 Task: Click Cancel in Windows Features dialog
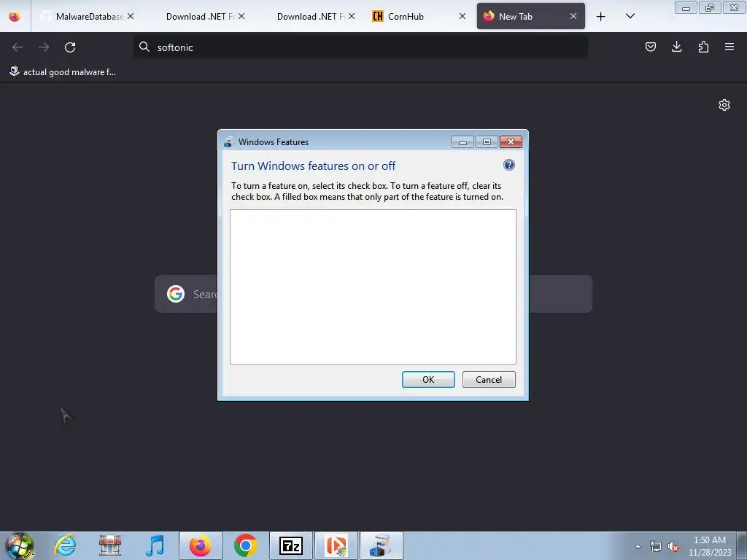pyautogui.click(x=489, y=379)
